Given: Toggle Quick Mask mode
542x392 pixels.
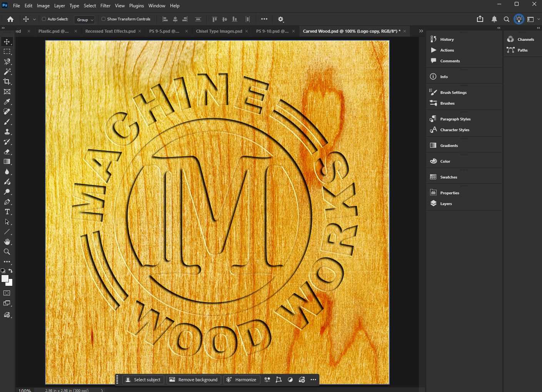Looking at the screenshot, I should click(x=7, y=293).
